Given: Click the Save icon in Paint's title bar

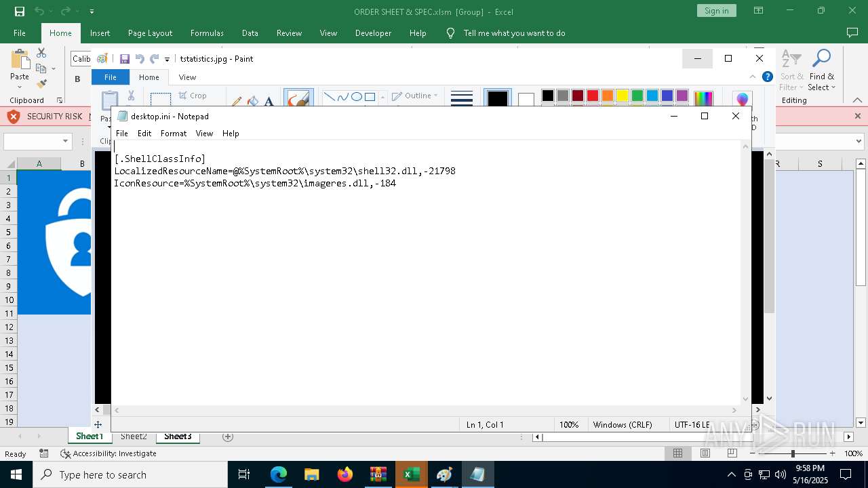Looking at the screenshot, I should coord(125,59).
